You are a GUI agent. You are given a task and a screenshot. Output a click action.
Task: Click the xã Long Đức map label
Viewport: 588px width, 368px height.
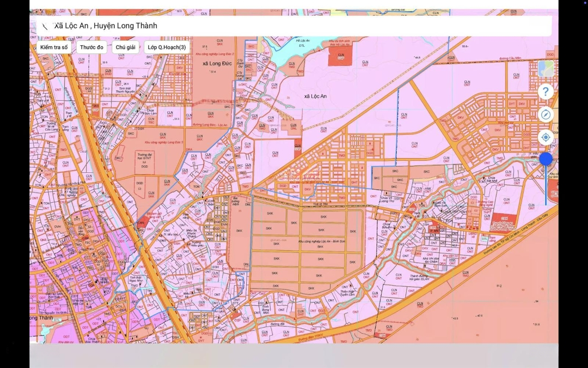tap(213, 64)
